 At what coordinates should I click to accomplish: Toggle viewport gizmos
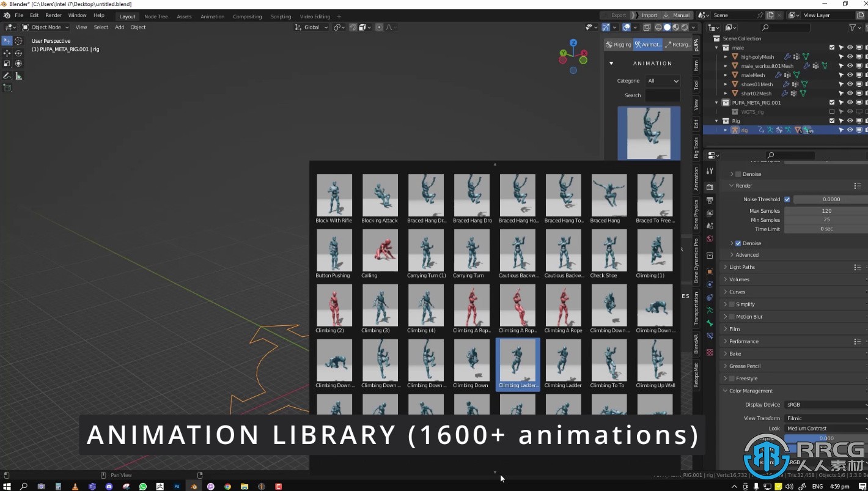(606, 28)
